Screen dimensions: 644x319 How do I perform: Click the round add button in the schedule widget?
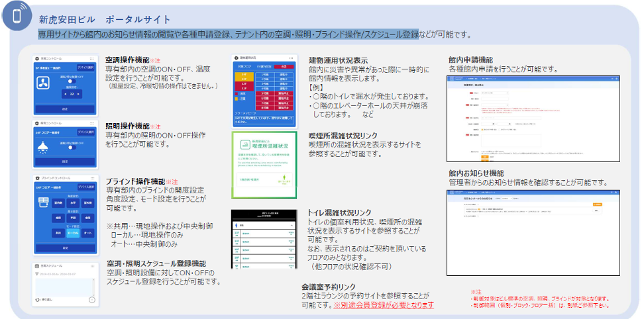click(92, 300)
